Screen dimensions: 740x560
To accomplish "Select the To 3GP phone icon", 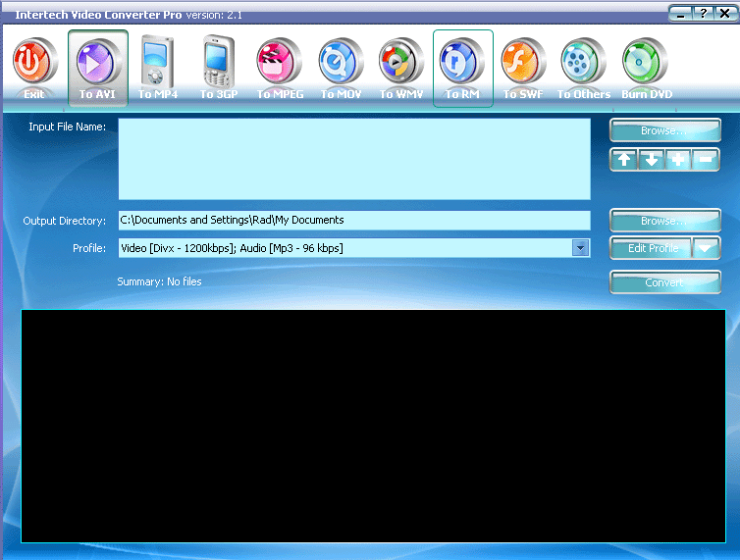I will [x=219, y=62].
